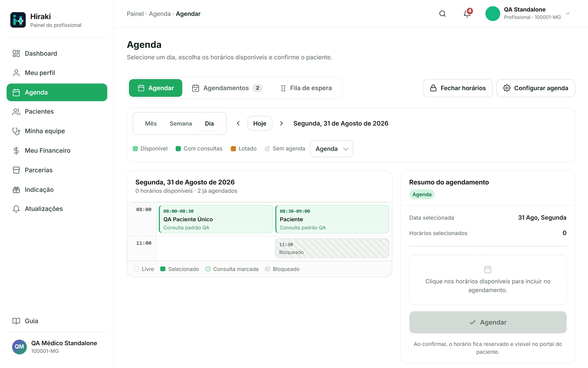The height and width of the screenshot is (368, 588).
Task: Open the Fila de espera tab
Action: (x=306, y=88)
